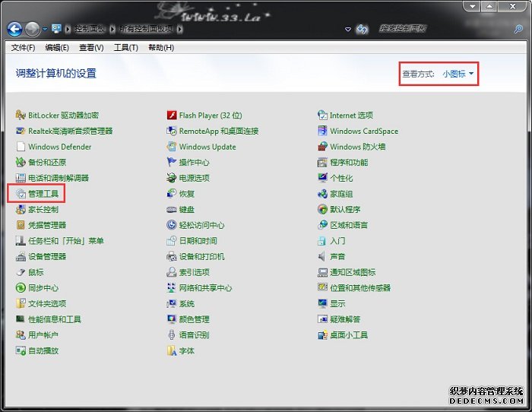The height and width of the screenshot is (412, 532).
Task: Click the Internet 选项 globe icon
Action: coord(322,115)
